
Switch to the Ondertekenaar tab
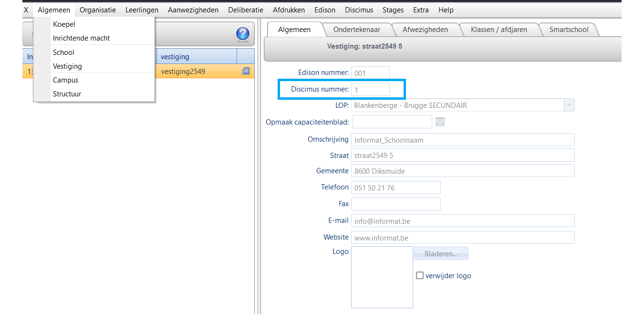pos(356,30)
